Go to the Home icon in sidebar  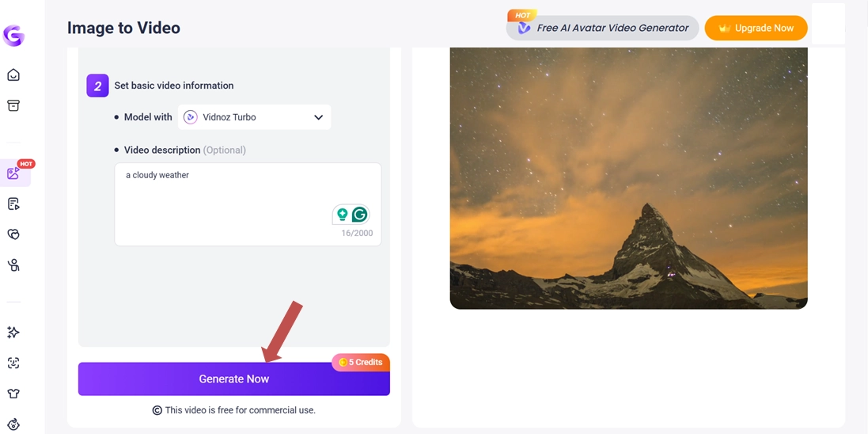click(13, 75)
